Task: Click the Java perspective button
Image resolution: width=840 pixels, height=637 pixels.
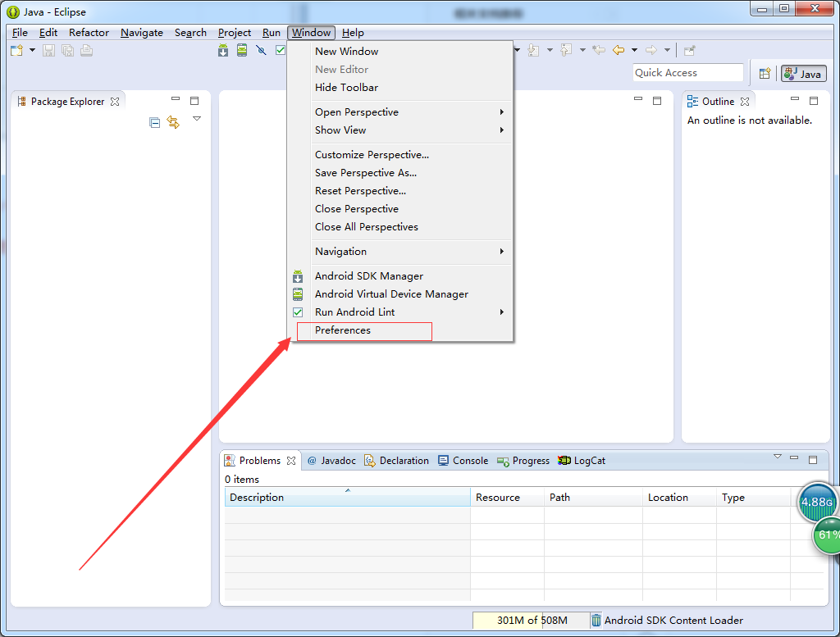Action: point(804,73)
